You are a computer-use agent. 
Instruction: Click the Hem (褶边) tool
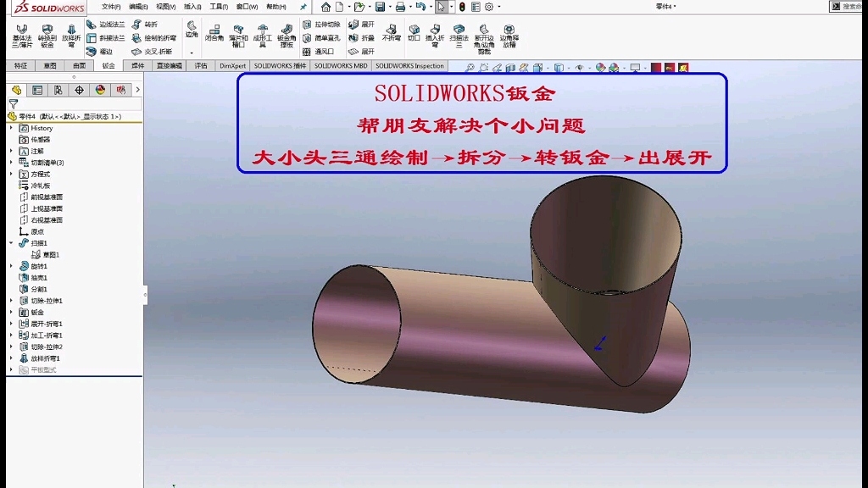100,52
